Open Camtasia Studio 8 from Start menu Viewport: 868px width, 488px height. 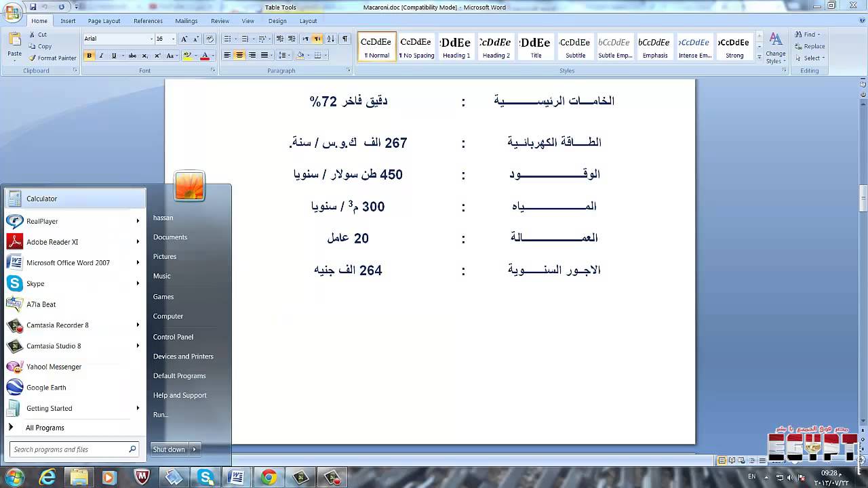[x=75, y=346]
